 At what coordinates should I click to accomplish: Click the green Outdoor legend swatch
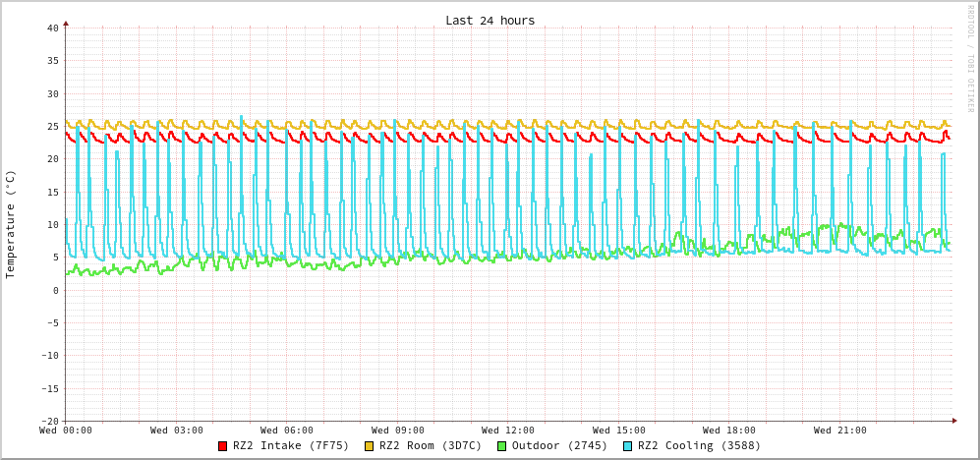[x=501, y=446]
